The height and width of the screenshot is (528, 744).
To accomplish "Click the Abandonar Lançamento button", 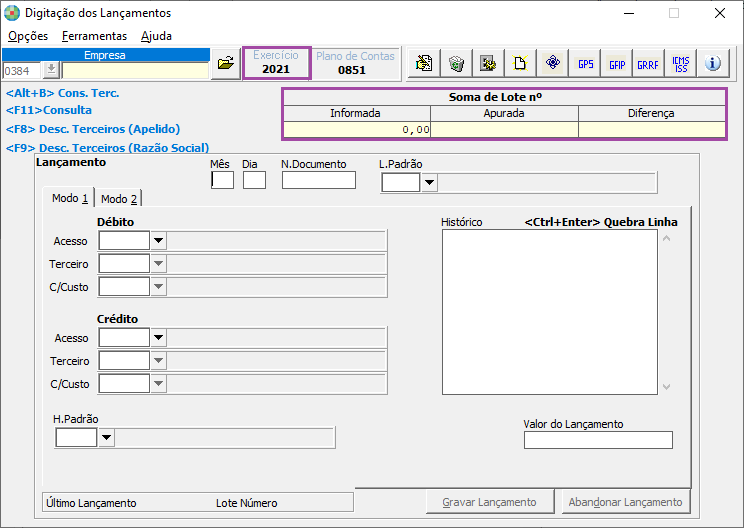I will point(625,502).
